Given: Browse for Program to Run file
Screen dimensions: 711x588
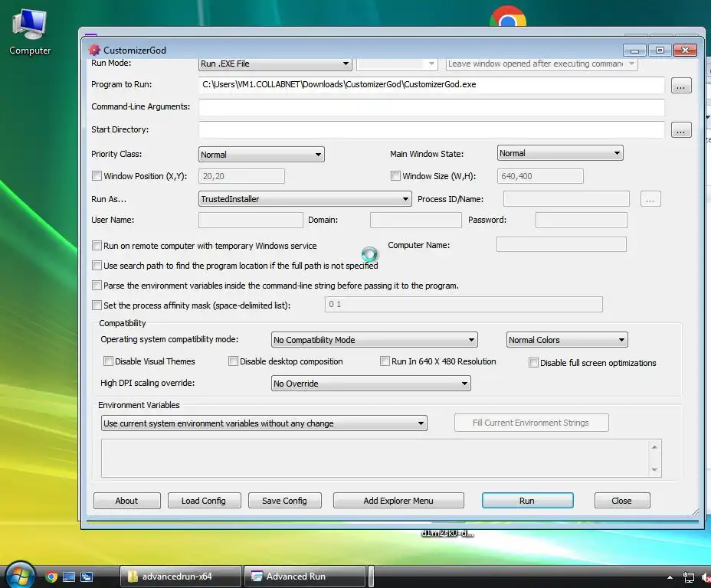Looking at the screenshot, I should pyautogui.click(x=680, y=86).
